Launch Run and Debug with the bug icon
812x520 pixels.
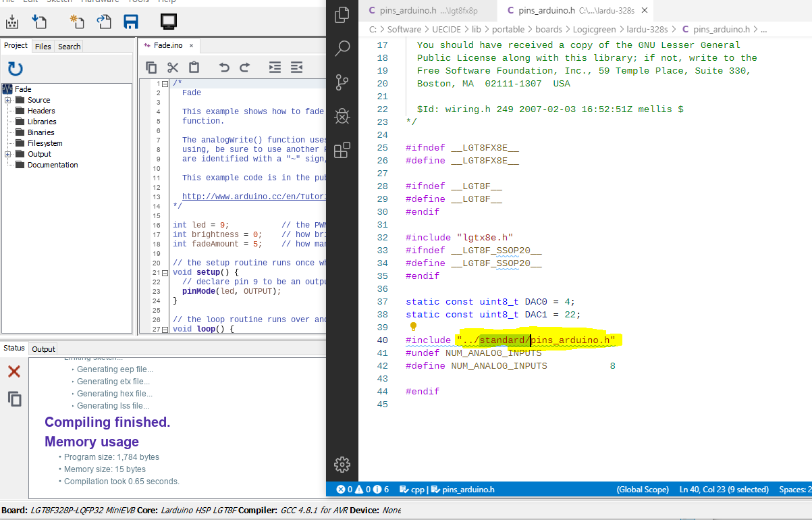pos(342,115)
